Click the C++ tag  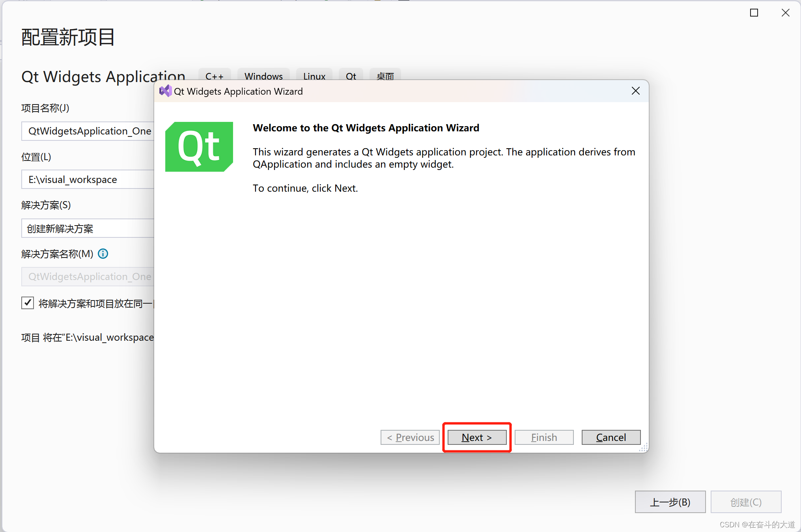coord(214,75)
